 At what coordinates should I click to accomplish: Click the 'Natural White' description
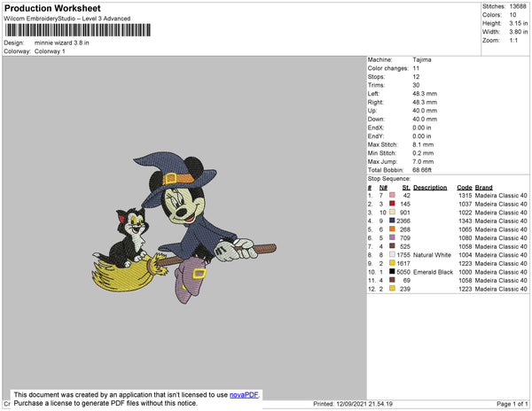click(x=433, y=255)
